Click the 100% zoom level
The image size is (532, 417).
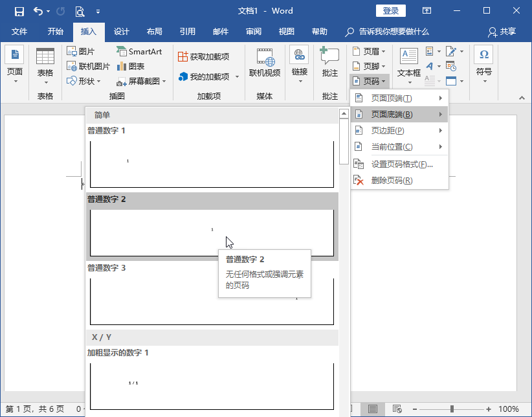tap(509, 409)
